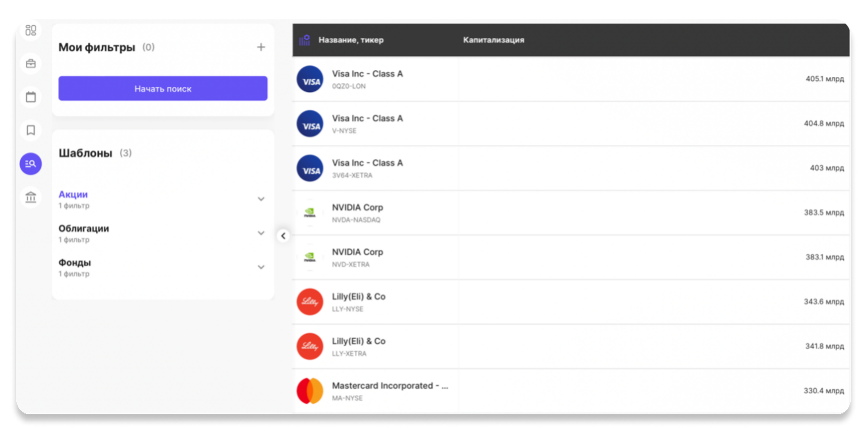This screenshot has height=445, width=868.
Task: Click the Шаблоны heading
Action: (x=86, y=153)
